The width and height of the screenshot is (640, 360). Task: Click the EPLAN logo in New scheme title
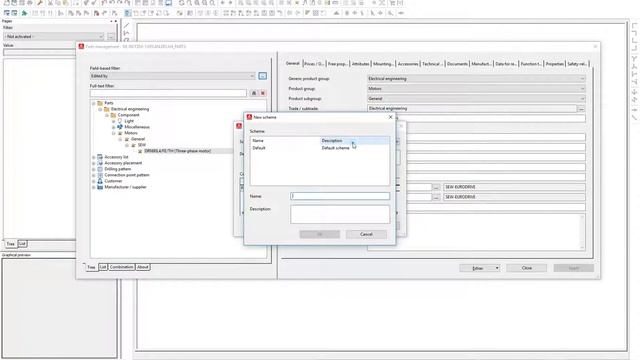pos(249,117)
